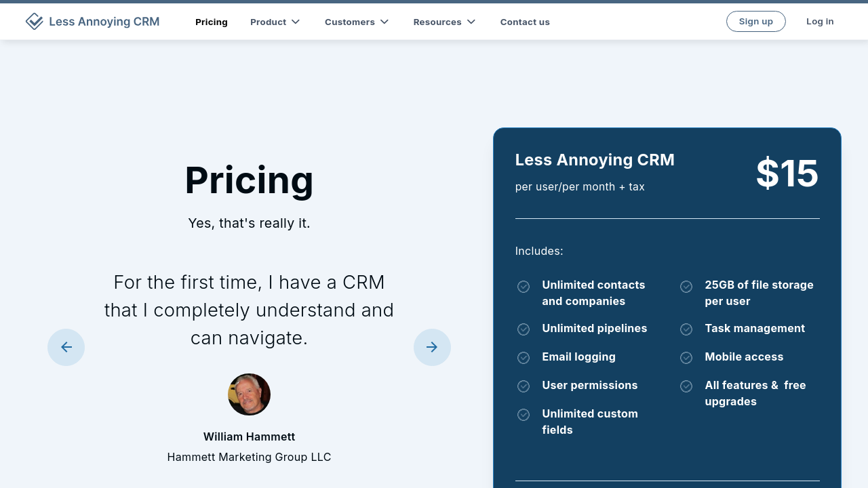The image size is (868, 488).
Task: Expand the Product dropdown menu
Action: [x=275, y=22]
